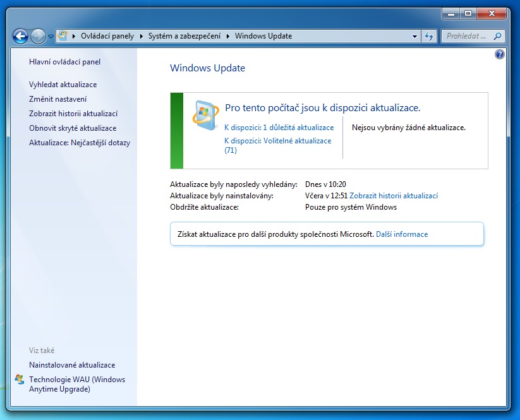Click the Pouze pro systém Windows value
This screenshot has width=520, height=420.
click(351, 207)
